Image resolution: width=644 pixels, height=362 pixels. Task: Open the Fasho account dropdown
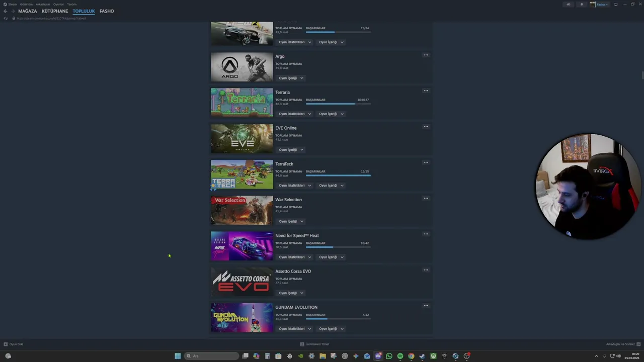(599, 5)
